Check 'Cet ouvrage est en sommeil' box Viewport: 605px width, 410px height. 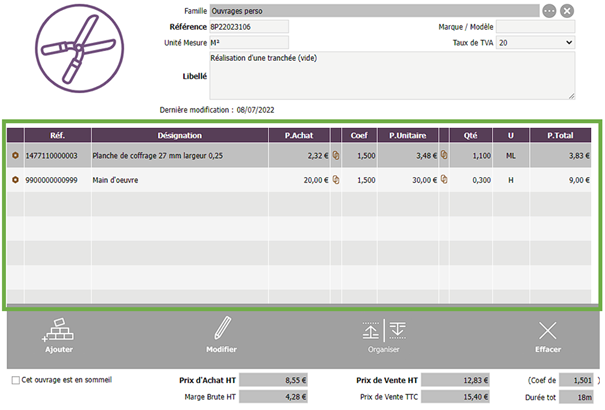point(15,380)
